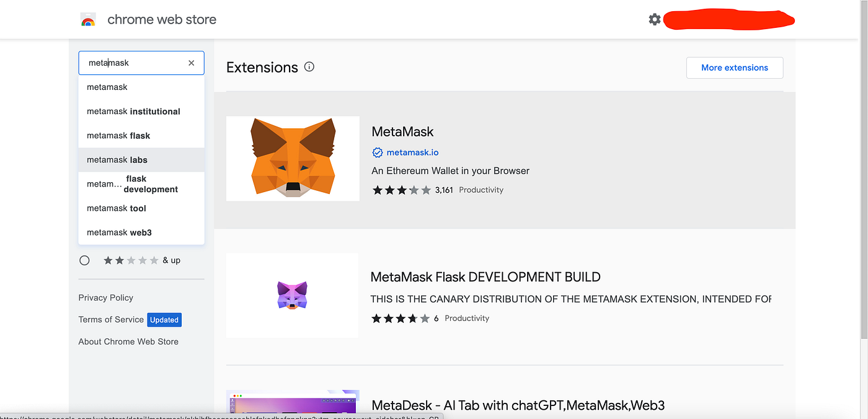Open the Terms of Service link
This screenshot has height=419, width=868.
click(x=111, y=320)
